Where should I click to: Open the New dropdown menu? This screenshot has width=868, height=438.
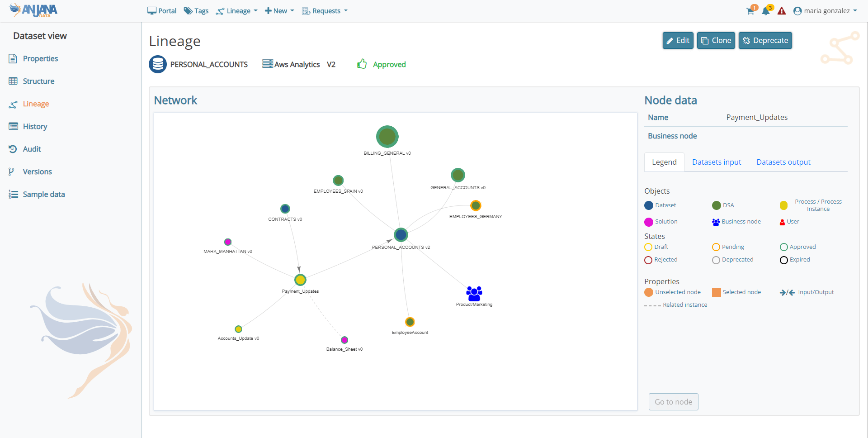(279, 11)
